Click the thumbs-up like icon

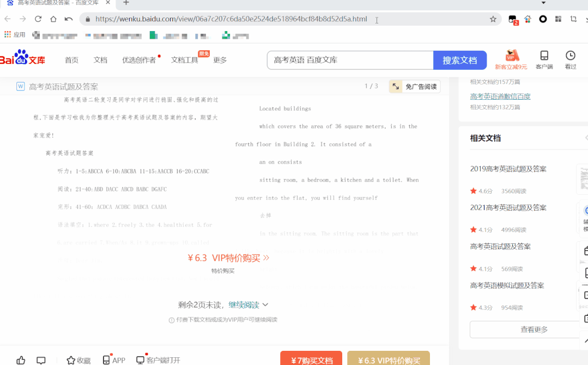click(x=21, y=360)
